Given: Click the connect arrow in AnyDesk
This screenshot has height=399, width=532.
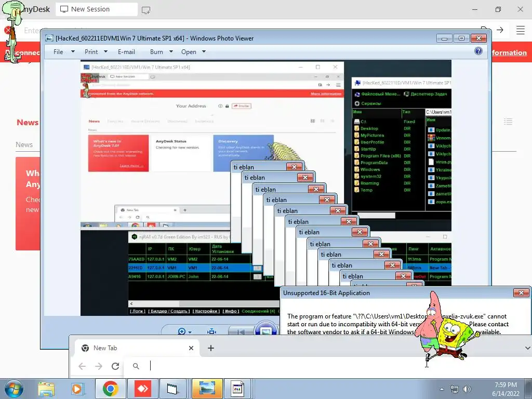Looking at the screenshot, I should (x=500, y=30).
